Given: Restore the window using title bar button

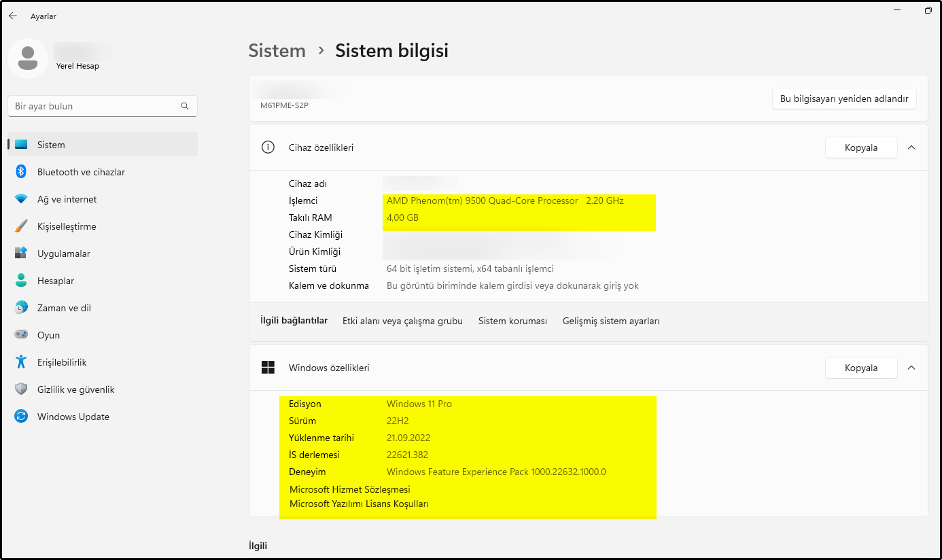Looking at the screenshot, I should [x=928, y=10].
